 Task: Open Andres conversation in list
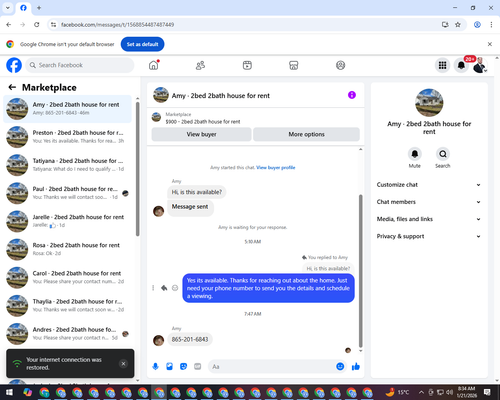[67, 334]
